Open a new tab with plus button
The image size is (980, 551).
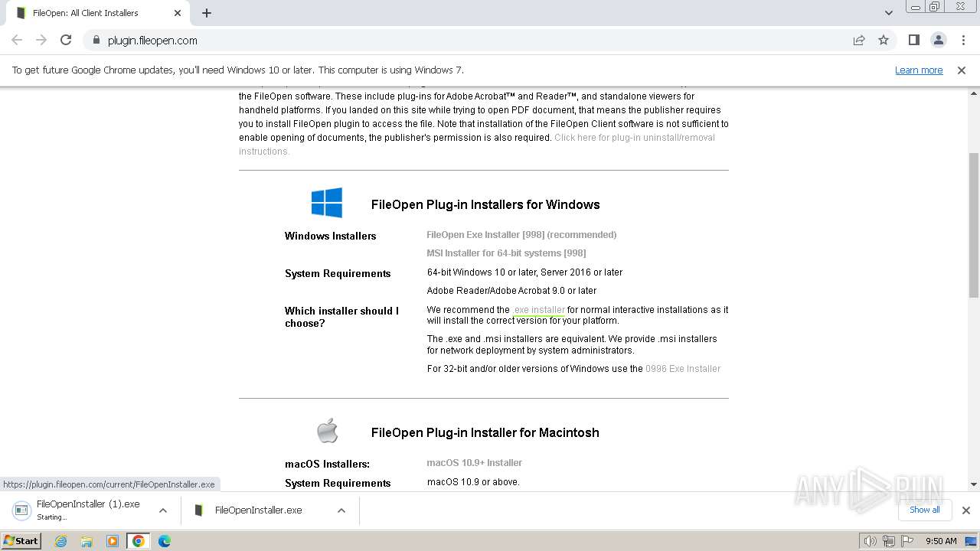tap(207, 13)
